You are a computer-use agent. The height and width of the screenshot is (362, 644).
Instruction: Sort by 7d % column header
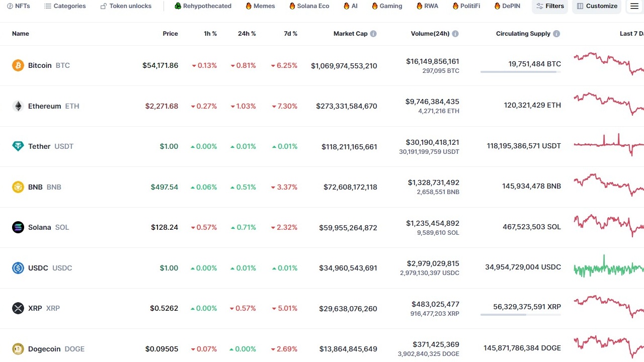pos(290,34)
